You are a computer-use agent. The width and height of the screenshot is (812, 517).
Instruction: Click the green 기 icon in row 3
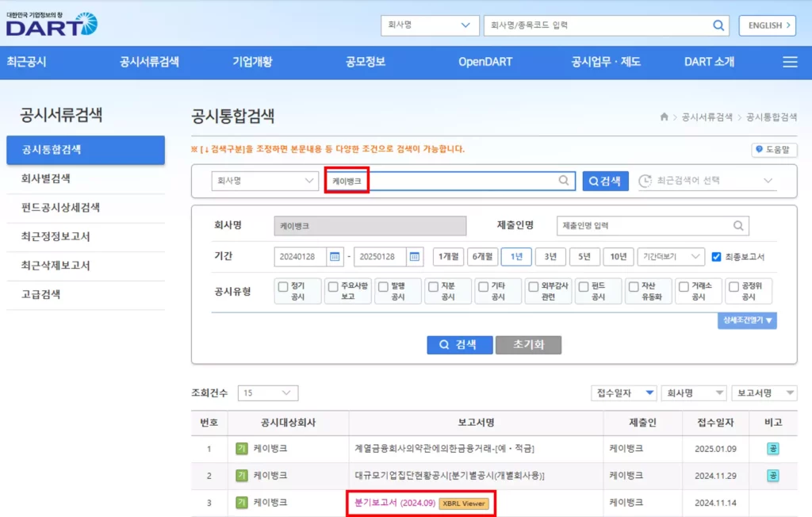point(241,503)
